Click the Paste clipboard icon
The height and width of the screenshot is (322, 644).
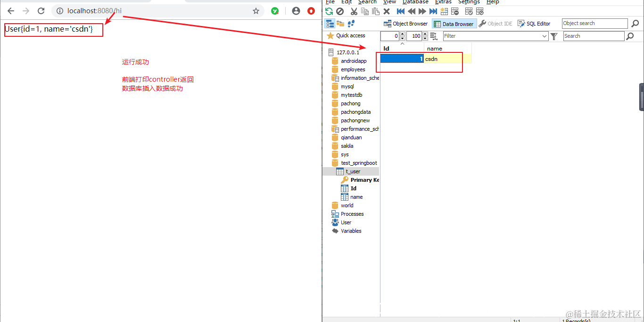click(376, 11)
